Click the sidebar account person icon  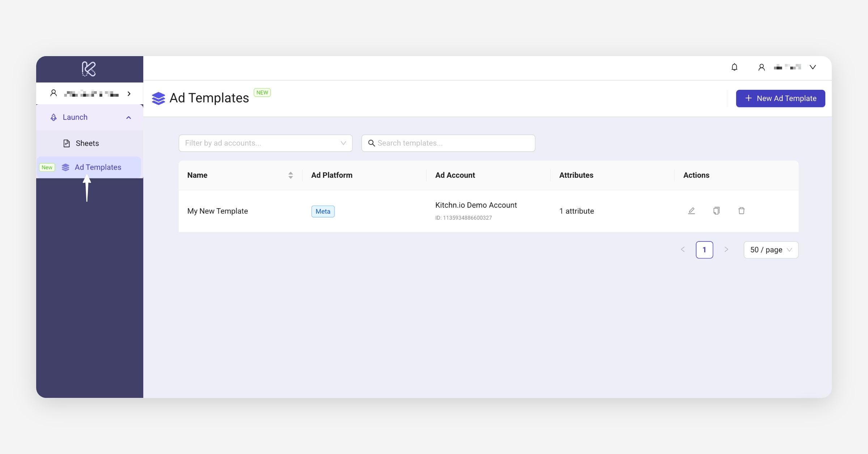click(x=54, y=93)
